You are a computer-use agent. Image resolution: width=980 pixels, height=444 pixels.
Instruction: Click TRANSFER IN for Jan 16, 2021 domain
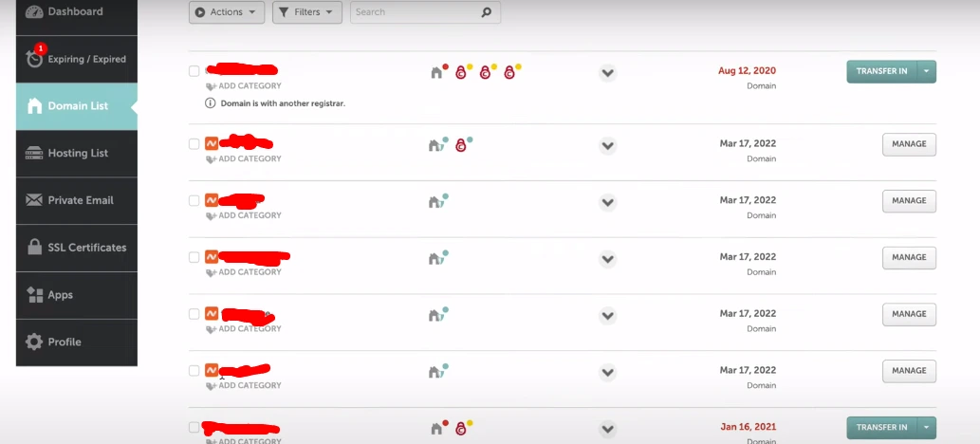click(881, 428)
